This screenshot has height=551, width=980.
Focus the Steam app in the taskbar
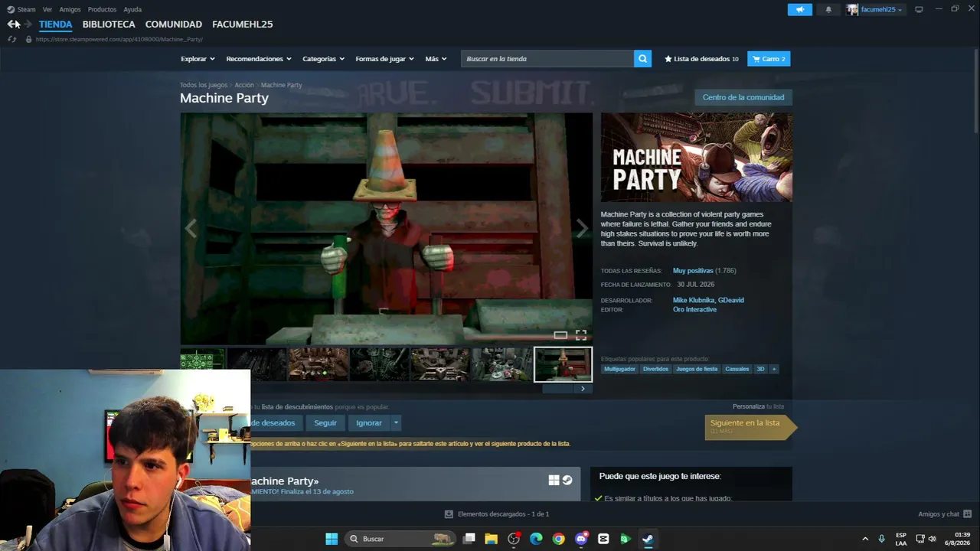tap(648, 539)
